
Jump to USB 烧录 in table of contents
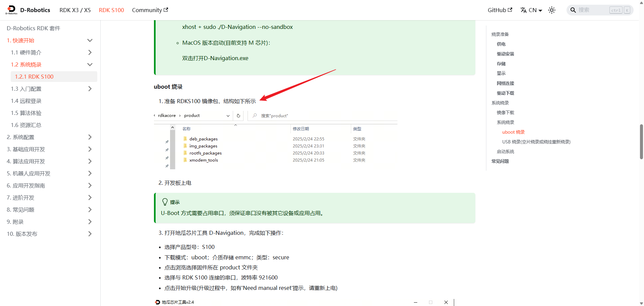536,142
